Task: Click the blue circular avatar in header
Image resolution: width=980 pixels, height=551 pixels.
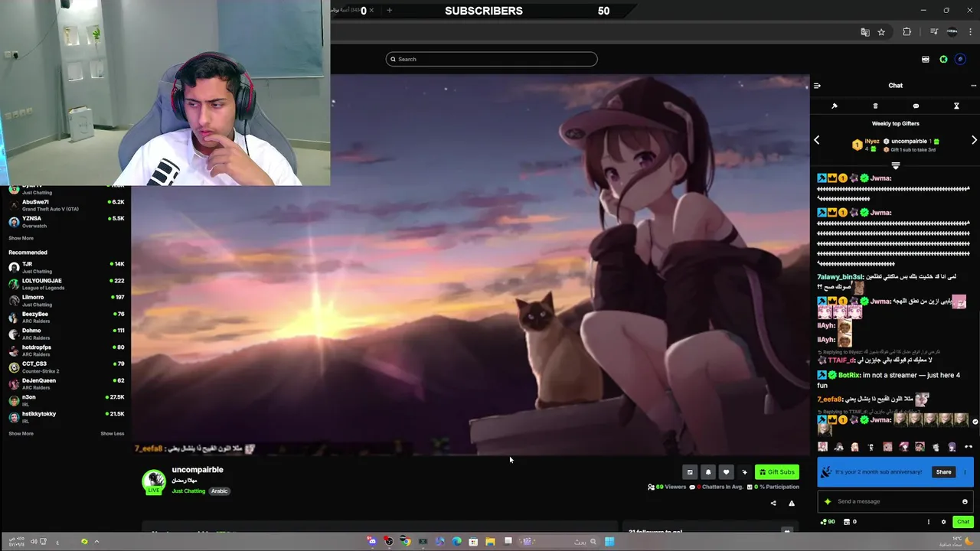Action: 960,59
